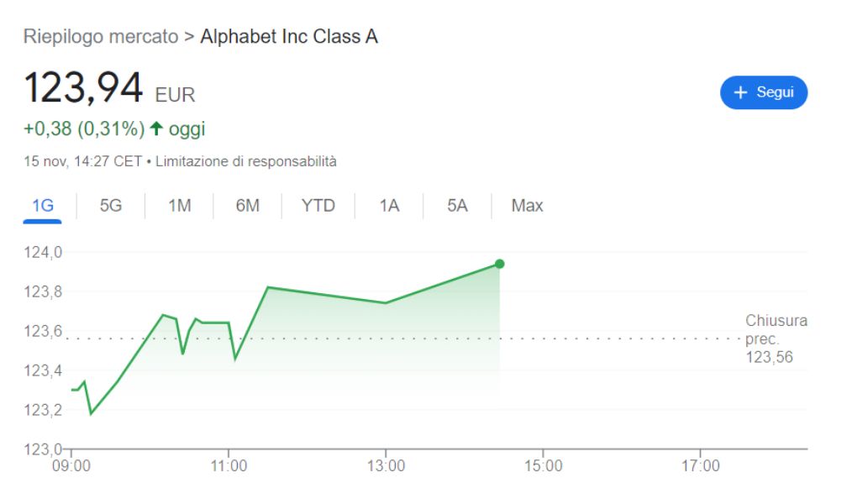
Task: Click the Alphabet Inc Class A title
Action: [x=289, y=37]
